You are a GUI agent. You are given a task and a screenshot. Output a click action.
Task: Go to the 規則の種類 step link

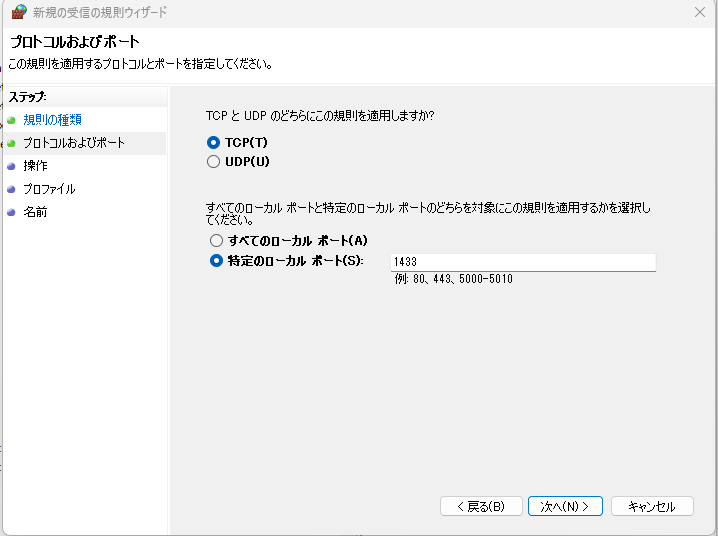pyautogui.click(x=51, y=120)
